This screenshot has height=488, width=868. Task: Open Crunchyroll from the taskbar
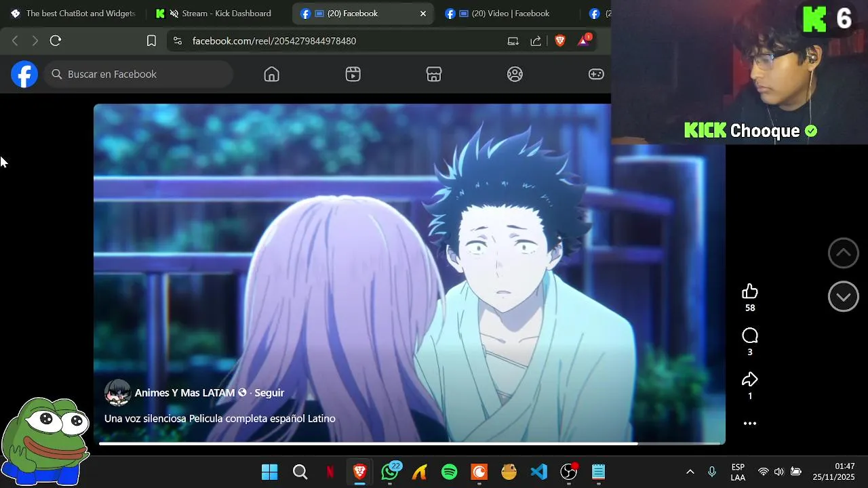(479, 472)
